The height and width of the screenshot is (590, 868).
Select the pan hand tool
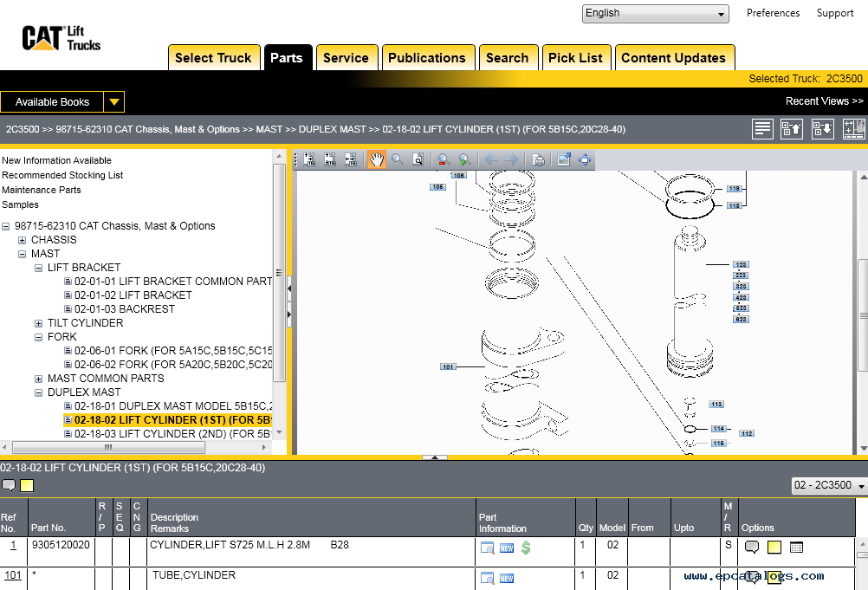tap(376, 159)
